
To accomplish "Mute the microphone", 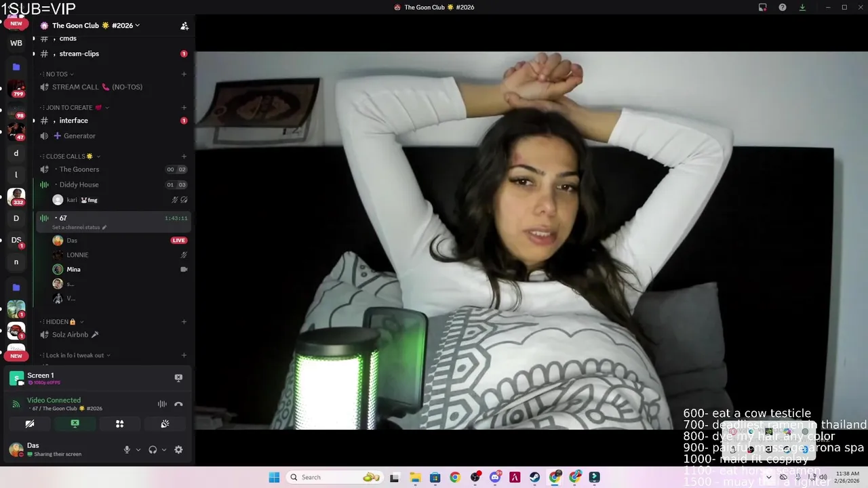I will click(127, 449).
